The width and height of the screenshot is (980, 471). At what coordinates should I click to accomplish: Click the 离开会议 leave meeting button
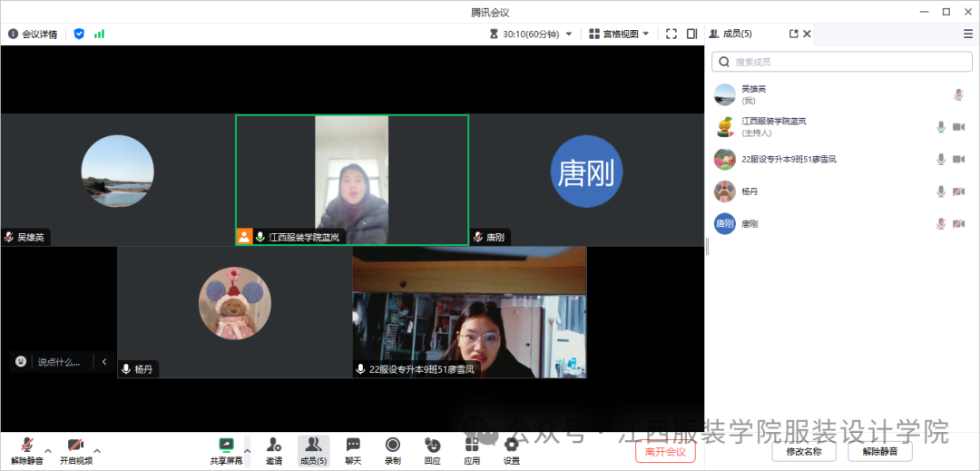[x=665, y=451]
